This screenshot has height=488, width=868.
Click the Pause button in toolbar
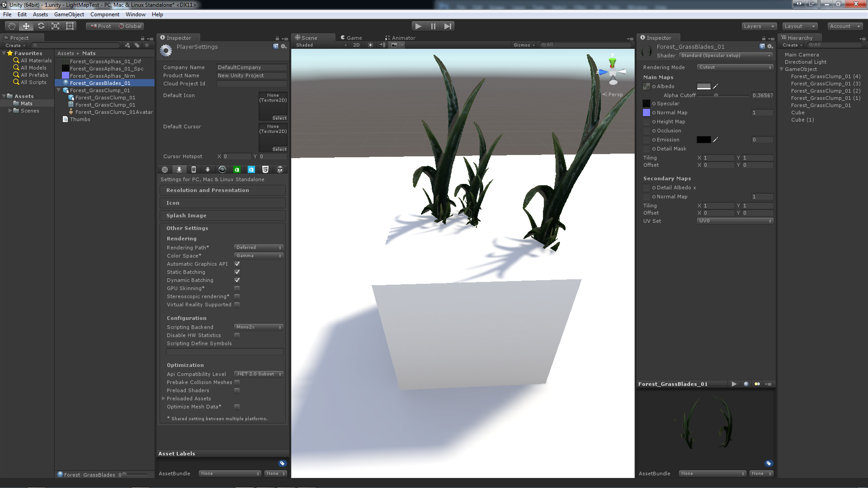[x=434, y=26]
